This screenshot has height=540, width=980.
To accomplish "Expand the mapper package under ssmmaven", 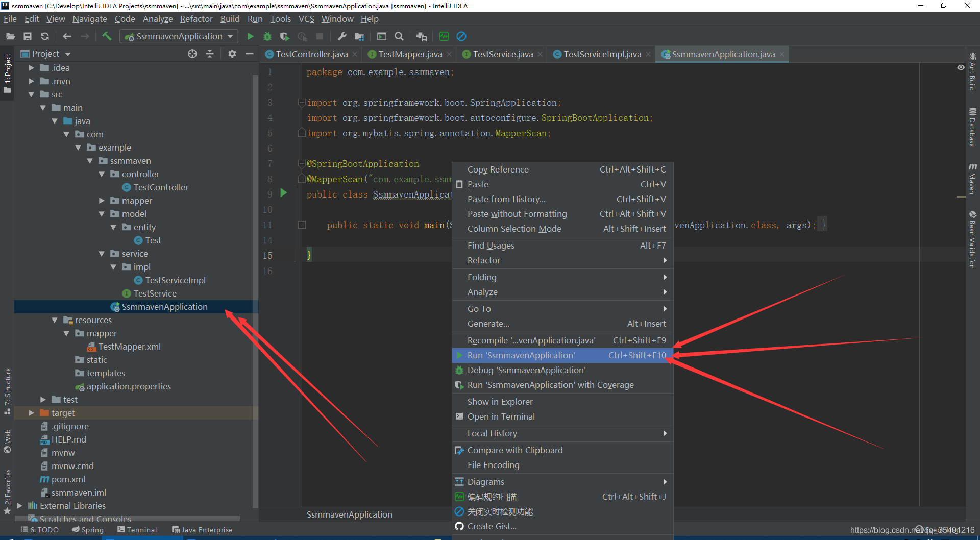I will pos(102,201).
